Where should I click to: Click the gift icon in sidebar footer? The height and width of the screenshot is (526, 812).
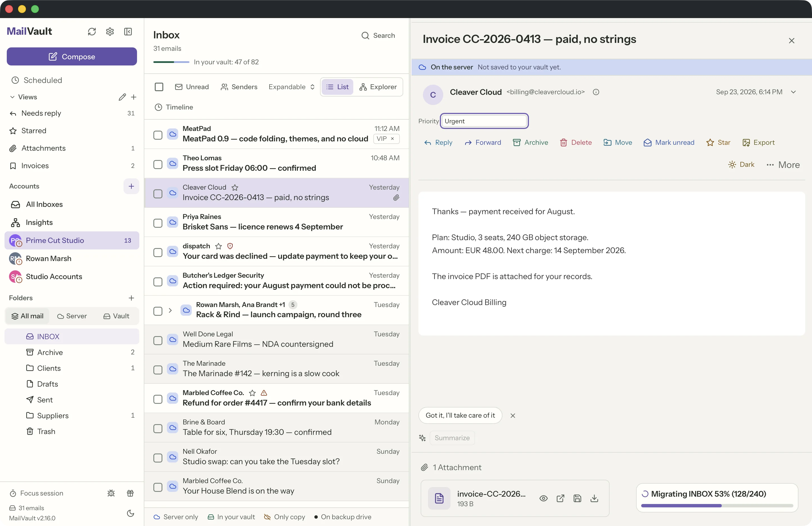tap(130, 493)
